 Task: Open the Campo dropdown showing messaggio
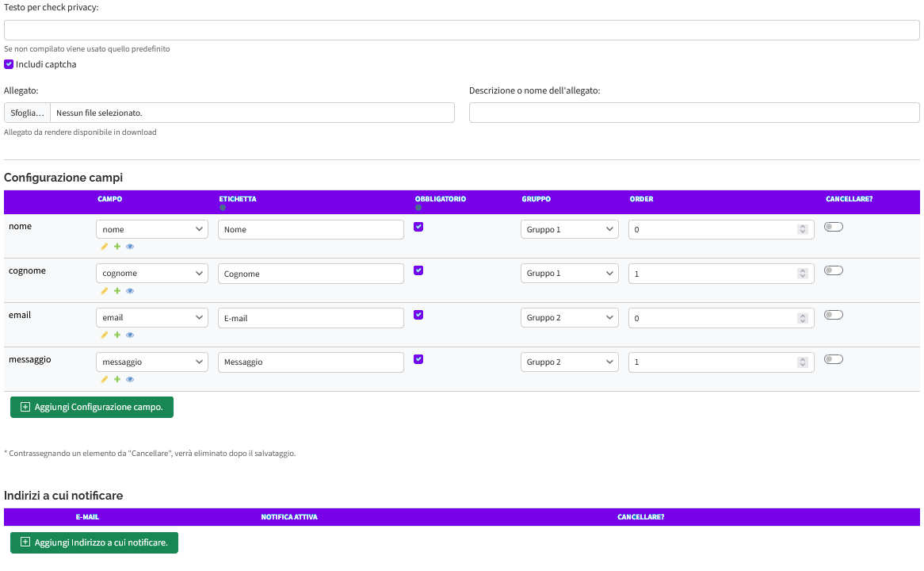click(x=152, y=362)
